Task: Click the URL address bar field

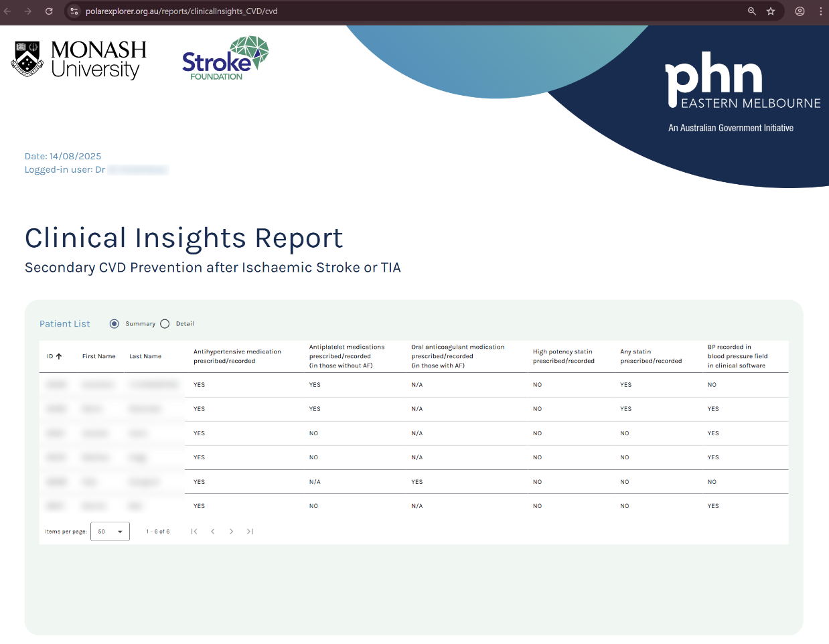Action: click(x=402, y=11)
